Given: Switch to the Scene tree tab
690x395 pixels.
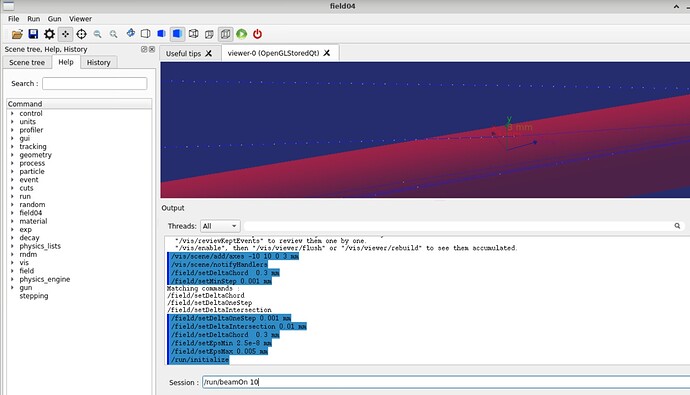Looking at the screenshot, I should click(27, 62).
